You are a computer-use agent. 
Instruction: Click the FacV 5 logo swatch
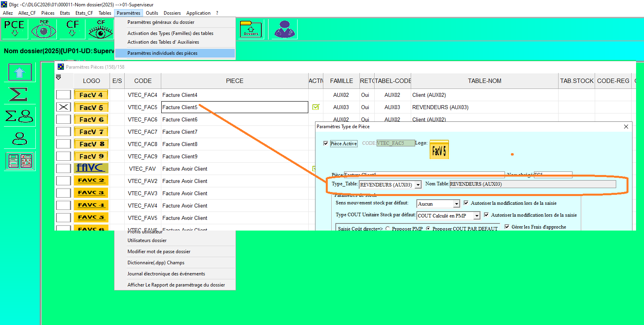91,107
